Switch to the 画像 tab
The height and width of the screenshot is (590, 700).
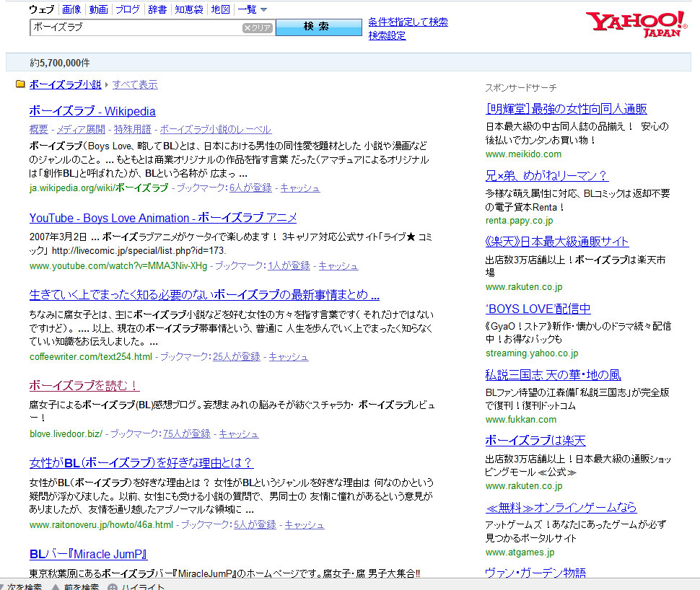pyautogui.click(x=71, y=9)
